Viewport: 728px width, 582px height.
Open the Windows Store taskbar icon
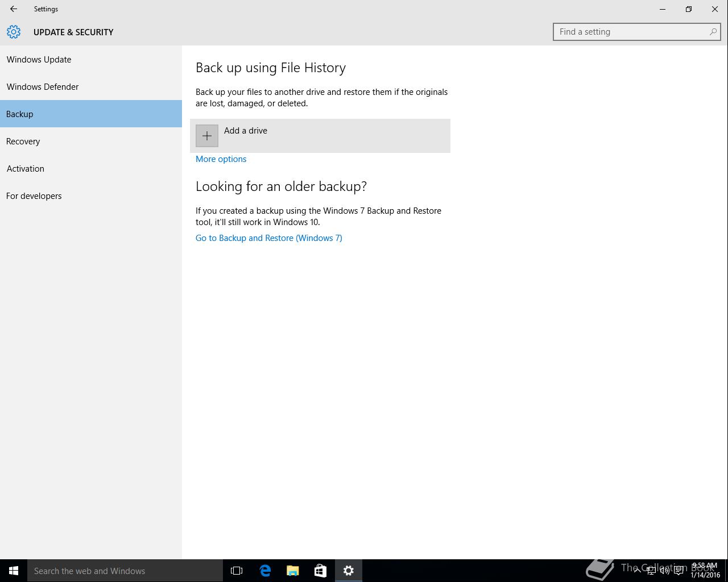tap(320, 571)
